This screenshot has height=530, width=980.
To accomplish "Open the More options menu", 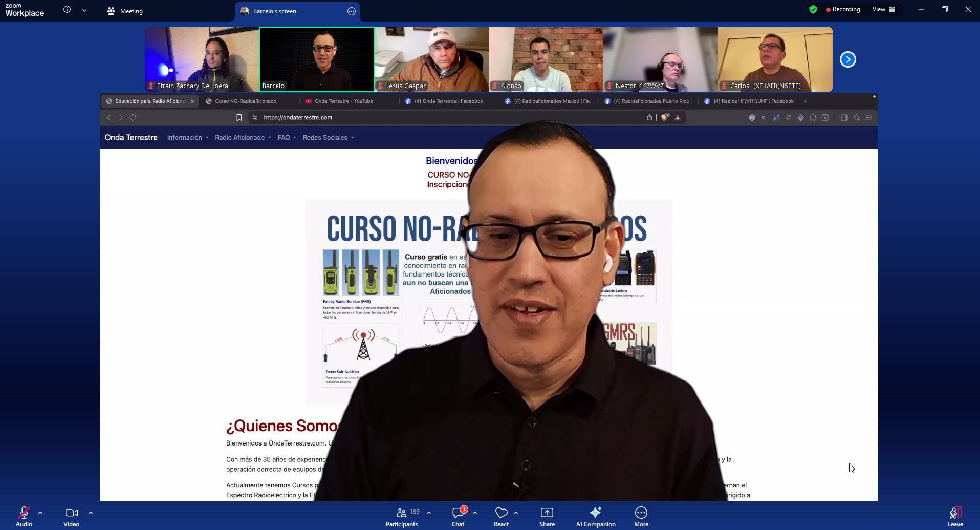I will tap(641, 516).
